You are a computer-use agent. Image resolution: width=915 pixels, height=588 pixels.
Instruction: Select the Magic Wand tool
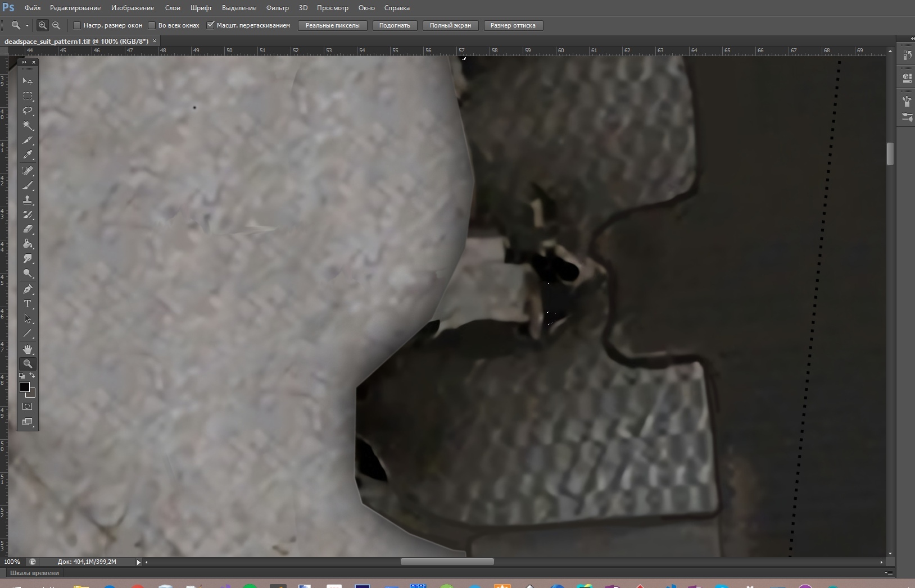[x=28, y=125]
